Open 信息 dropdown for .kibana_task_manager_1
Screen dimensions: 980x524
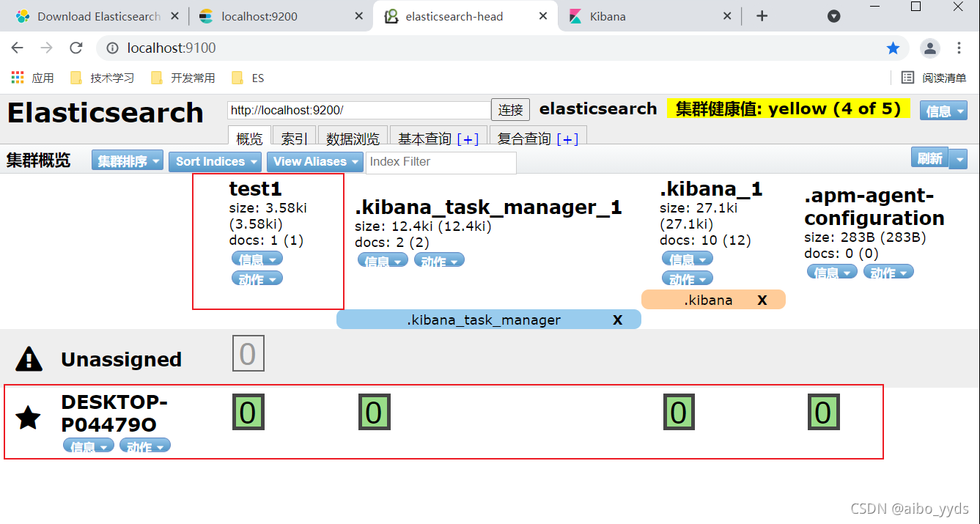click(383, 260)
